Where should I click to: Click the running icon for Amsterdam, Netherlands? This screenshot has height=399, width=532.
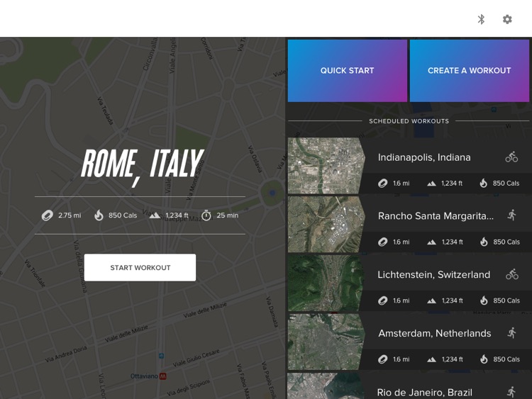click(512, 333)
